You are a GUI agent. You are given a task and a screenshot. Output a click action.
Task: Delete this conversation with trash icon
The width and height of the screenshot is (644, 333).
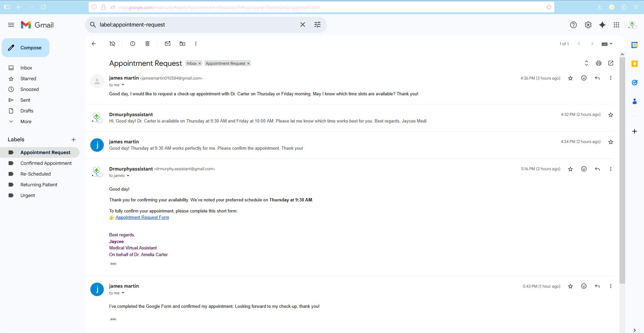[x=147, y=44]
